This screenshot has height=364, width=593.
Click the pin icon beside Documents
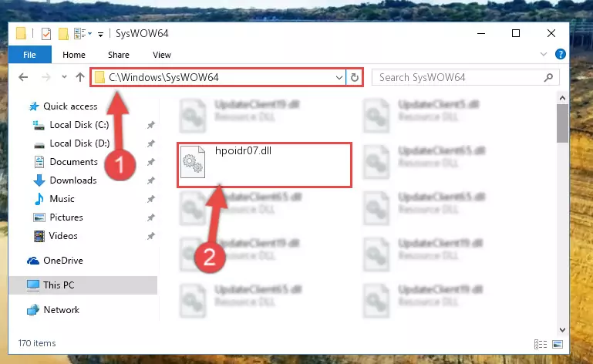151,162
